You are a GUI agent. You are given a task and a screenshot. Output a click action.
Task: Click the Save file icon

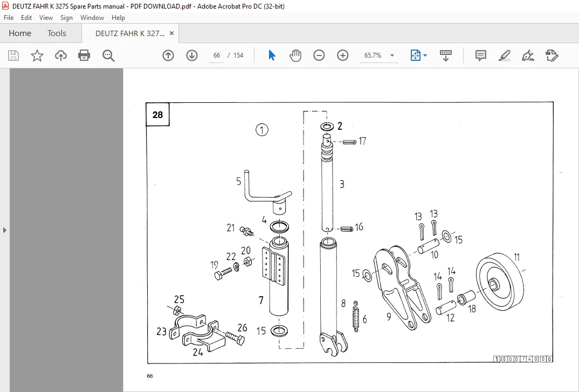(13, 55)
